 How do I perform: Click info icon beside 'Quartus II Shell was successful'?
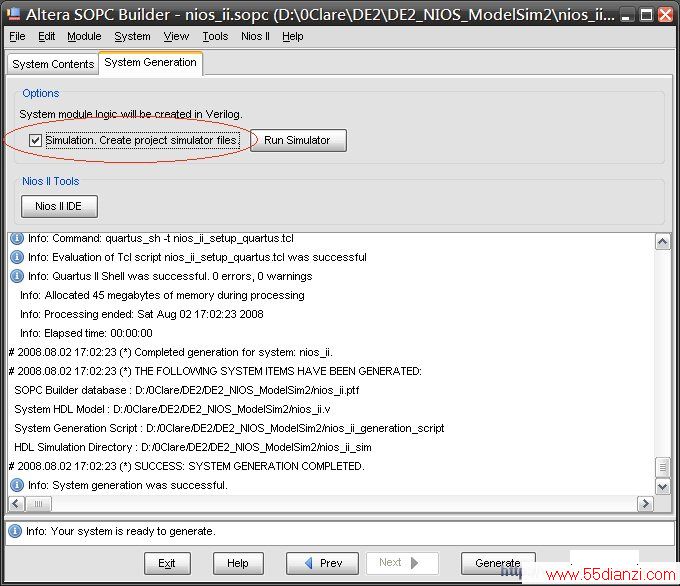coord(16,276)
